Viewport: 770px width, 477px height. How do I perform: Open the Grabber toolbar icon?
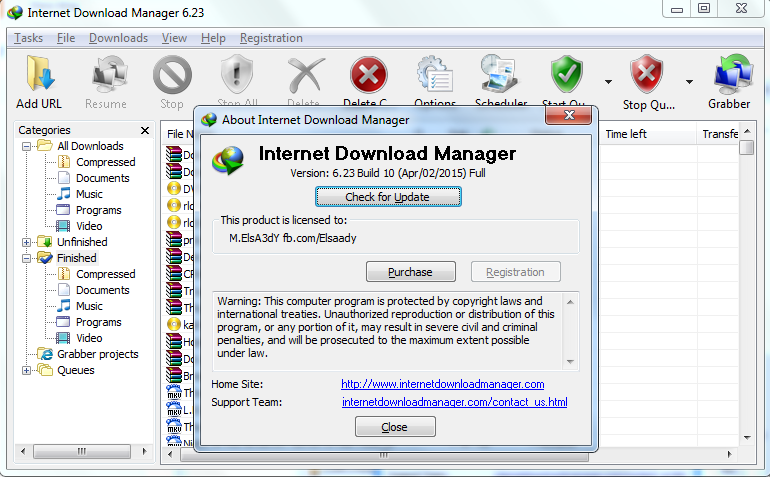tap(733, 74)
